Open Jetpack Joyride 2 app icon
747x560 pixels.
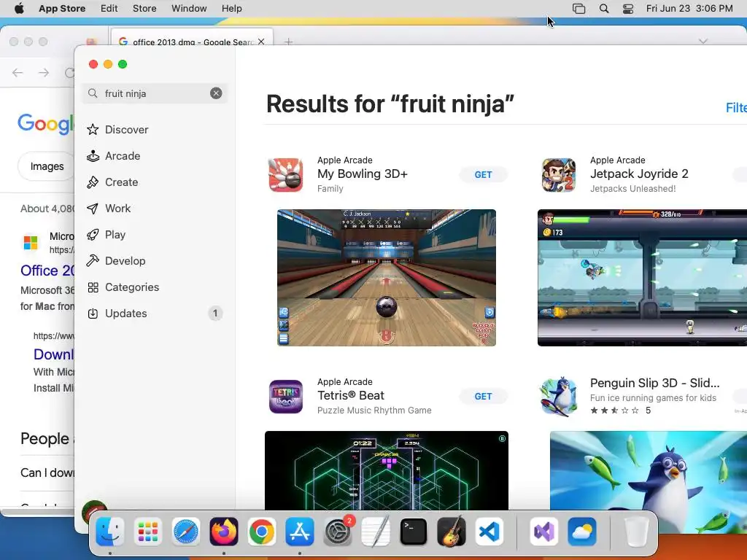(558, 175)
